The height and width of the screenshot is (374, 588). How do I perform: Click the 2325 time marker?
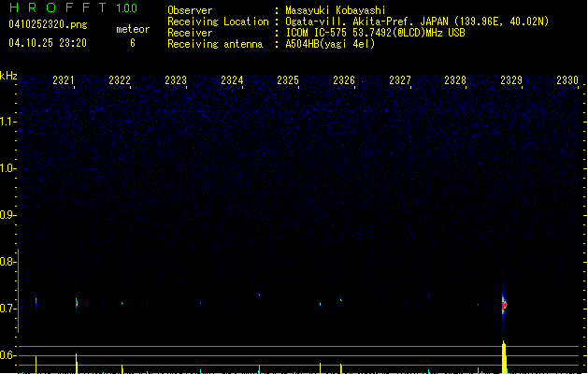tap(288, 80)
